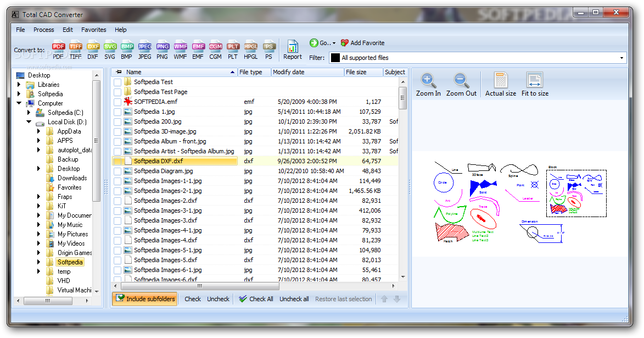Open the Help menu
Viewport: 644px width, 338px height.
click(121, 30)
